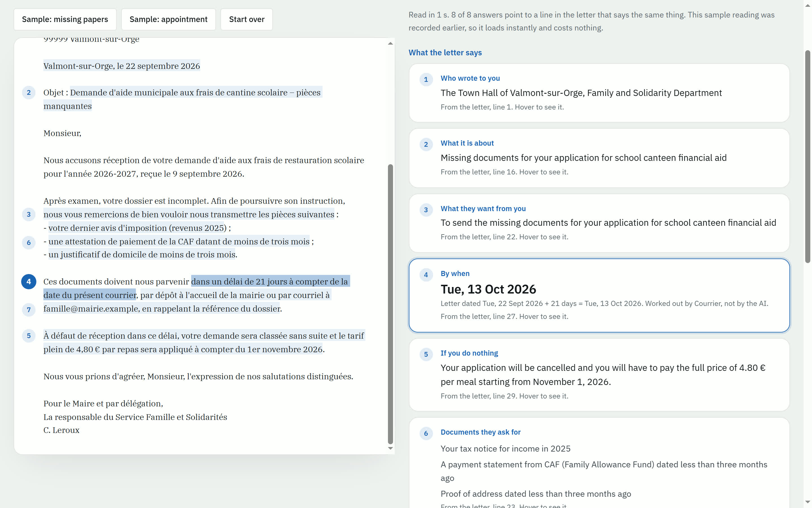Load the 'Sample: appointment' letter
Image resolution: width=812 pixels, height=508 pixels.
click(168, 19)
